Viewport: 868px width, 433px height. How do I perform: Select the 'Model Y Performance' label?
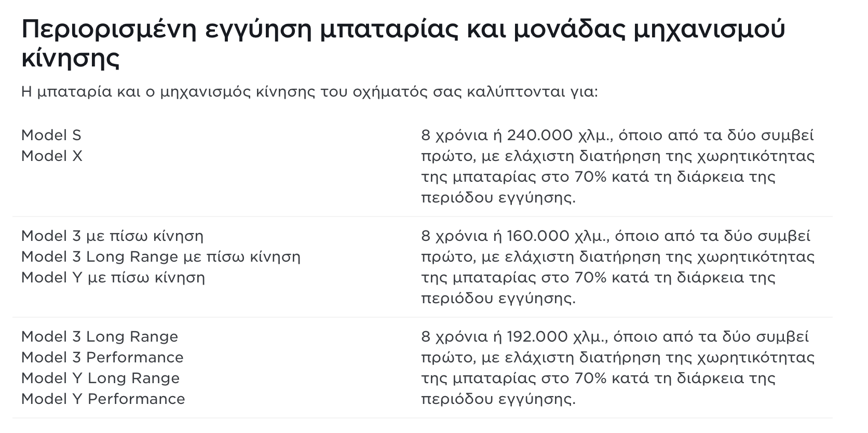103,399
